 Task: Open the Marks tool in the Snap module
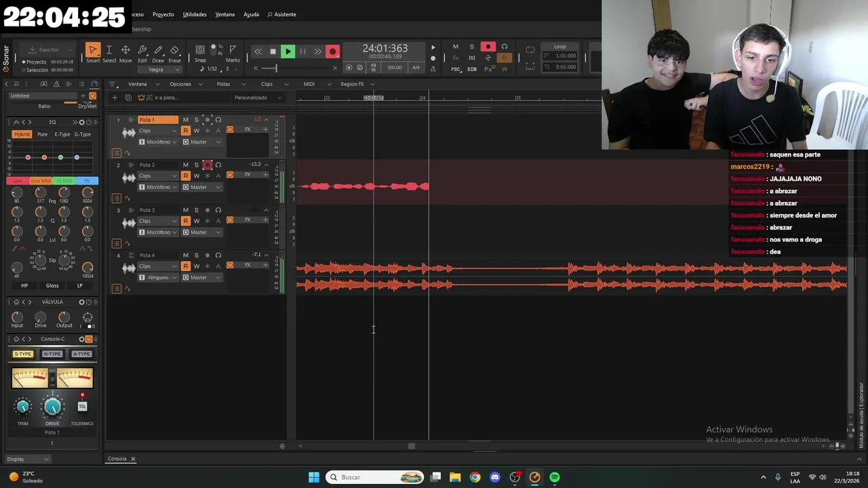(x=233, y=53)
